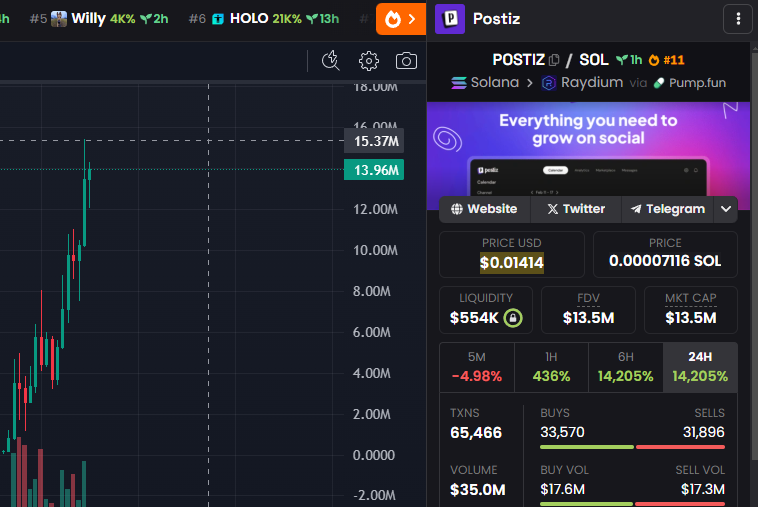
Task: Open the trending flame button
Action: pos(401,19)
